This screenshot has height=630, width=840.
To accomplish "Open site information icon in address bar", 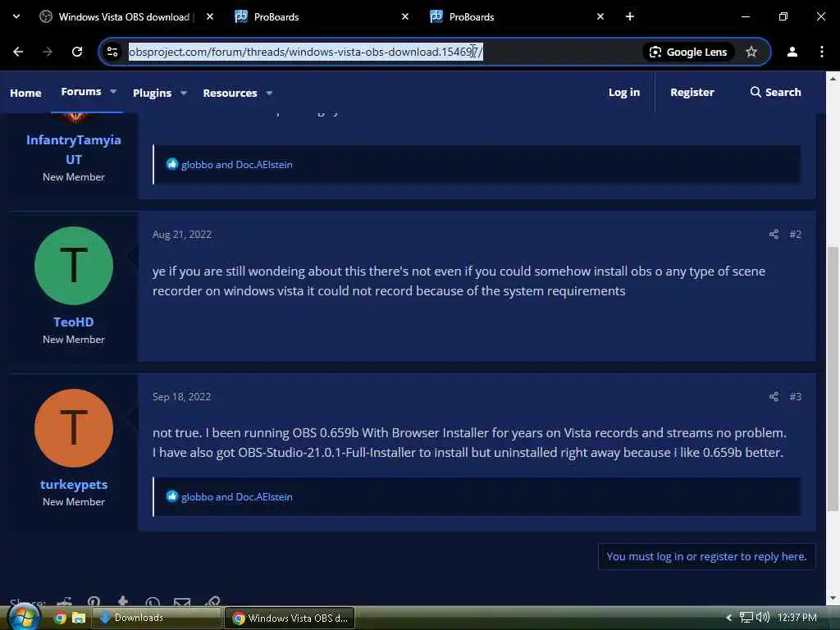I will [112, 52].
